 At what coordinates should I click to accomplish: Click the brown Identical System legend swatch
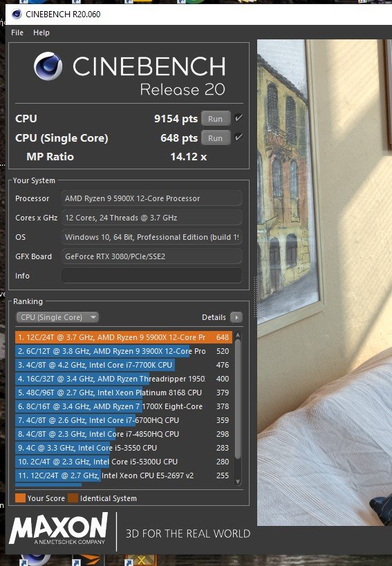click(73, 498)
